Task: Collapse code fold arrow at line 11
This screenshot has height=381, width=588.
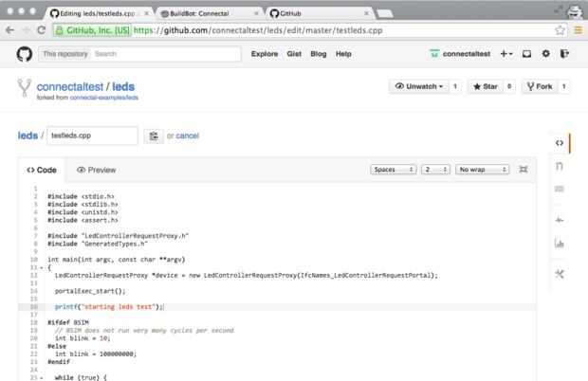Action: (41, 267)
